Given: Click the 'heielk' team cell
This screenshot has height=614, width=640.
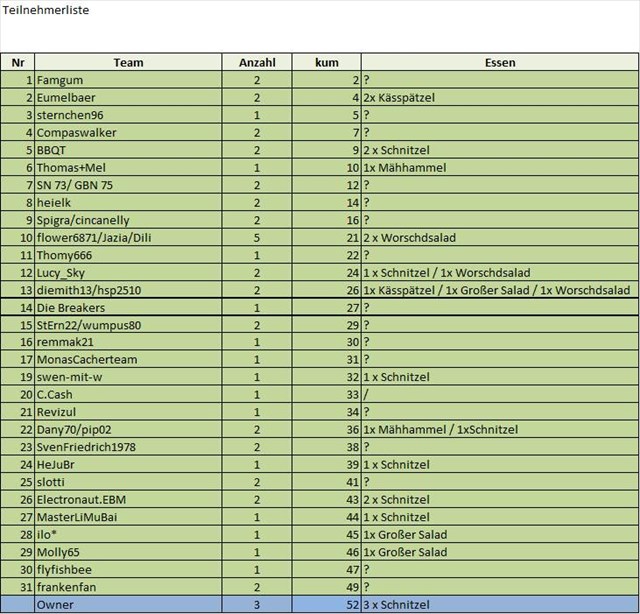Looking at the screenshot, I should [128, 203].
